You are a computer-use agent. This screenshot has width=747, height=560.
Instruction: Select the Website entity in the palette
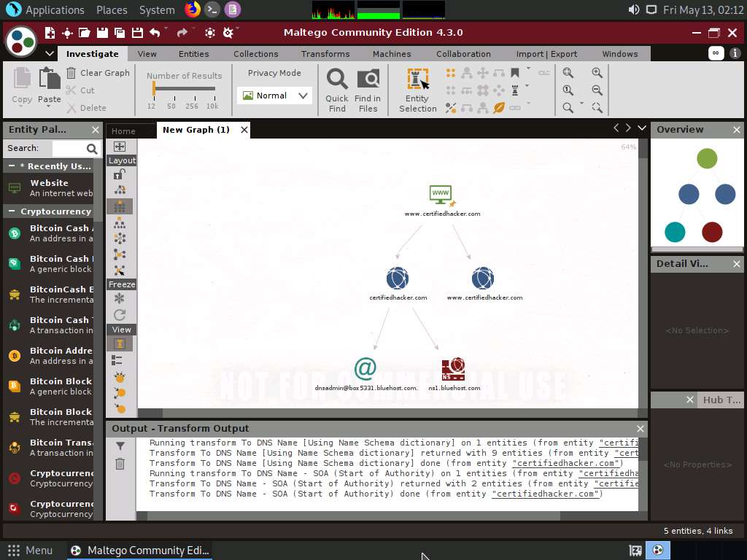50,187
